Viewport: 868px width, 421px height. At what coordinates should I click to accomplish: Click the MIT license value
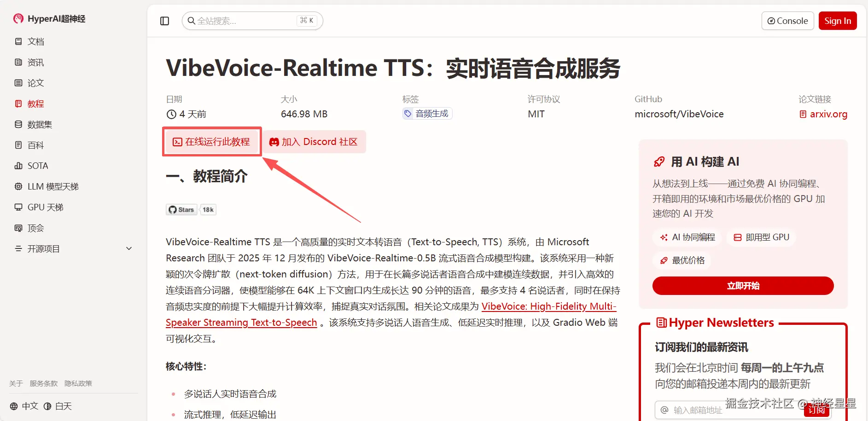536,114
